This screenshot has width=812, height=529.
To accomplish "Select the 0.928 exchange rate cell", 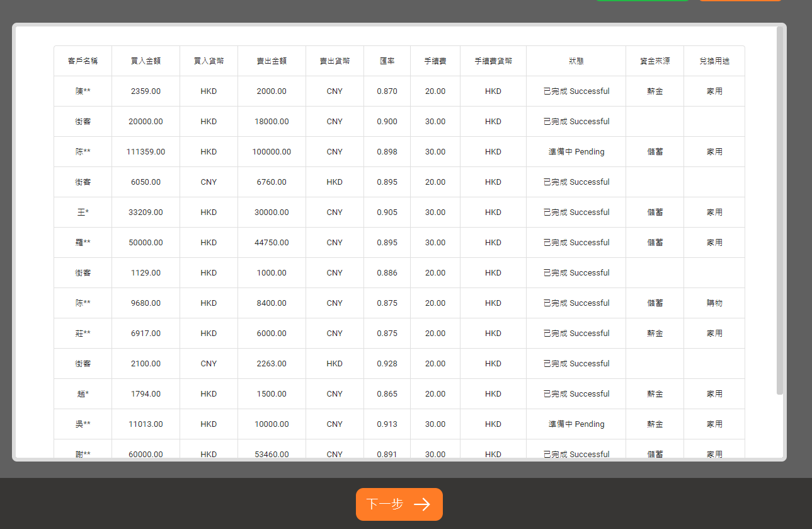I will [387, 364].
